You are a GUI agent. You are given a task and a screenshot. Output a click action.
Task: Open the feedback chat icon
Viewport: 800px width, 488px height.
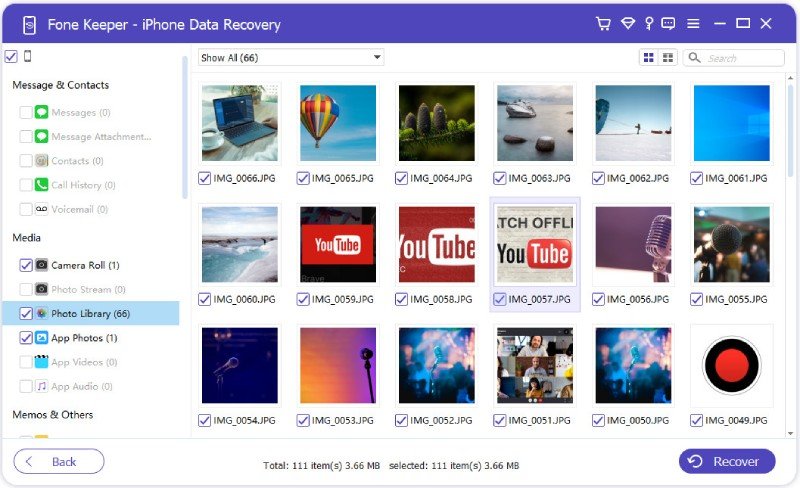tap(668, 23)
